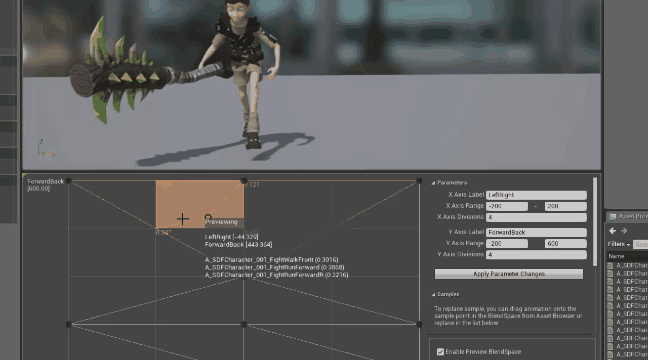Click the preview pin next to Previewing label
The image size is (648, 360).
coord(208,217)
